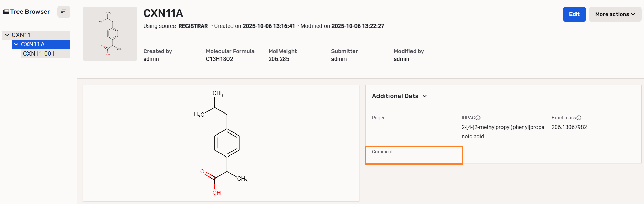644x204 pixels.
Task: Collapse the Additional Data section
Action: click(425, 96)
